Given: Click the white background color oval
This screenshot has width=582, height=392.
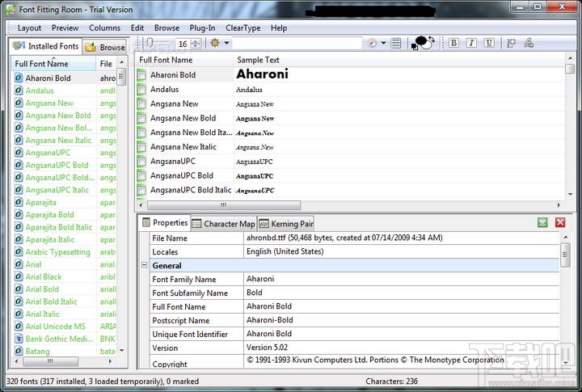Looking at the screenshot, I should click(x=428, y=45).
